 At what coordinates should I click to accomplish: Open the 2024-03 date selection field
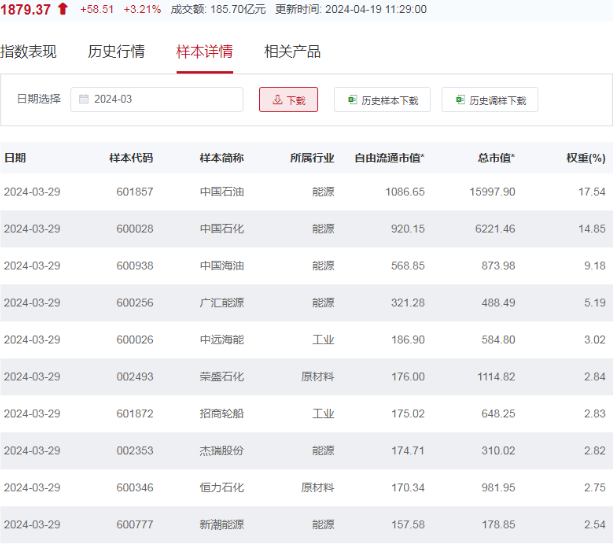coord(157,100)
